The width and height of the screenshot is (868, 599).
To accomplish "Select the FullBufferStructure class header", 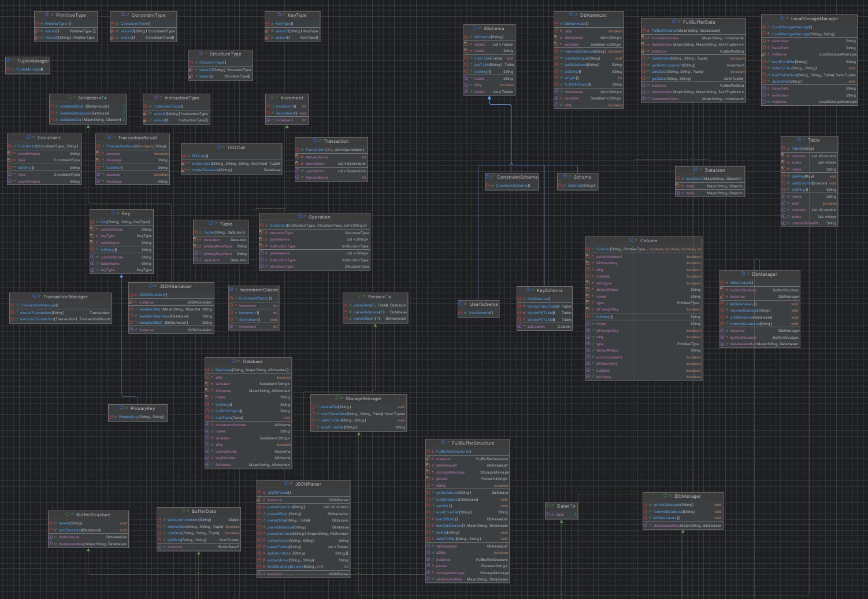I will click(468, 443).
